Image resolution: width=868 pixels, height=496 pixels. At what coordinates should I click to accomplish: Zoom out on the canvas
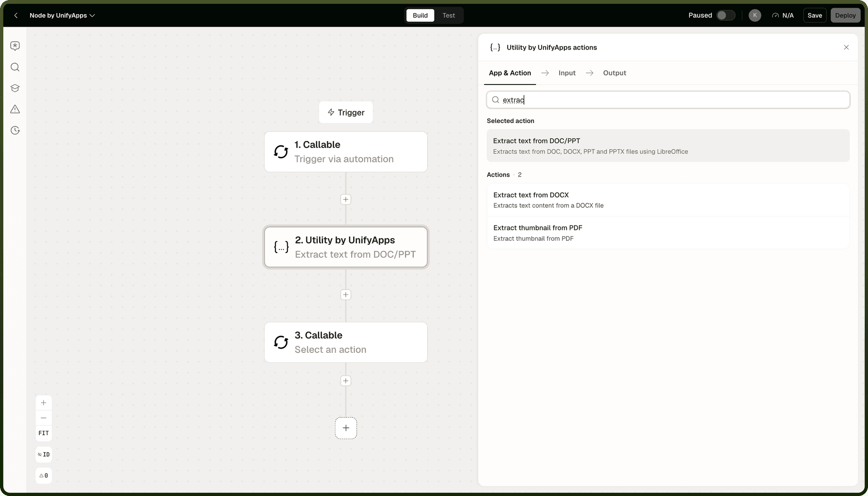click(43, 418)
